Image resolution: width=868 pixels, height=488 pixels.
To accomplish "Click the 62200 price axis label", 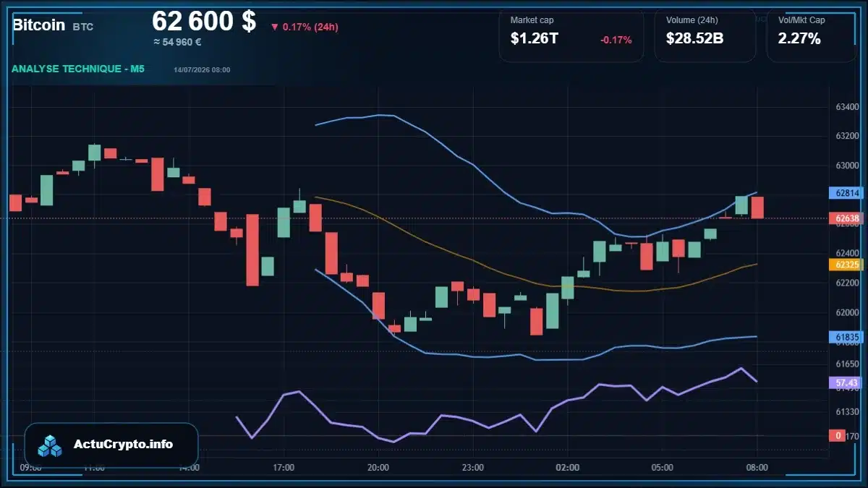I will 847,283.
